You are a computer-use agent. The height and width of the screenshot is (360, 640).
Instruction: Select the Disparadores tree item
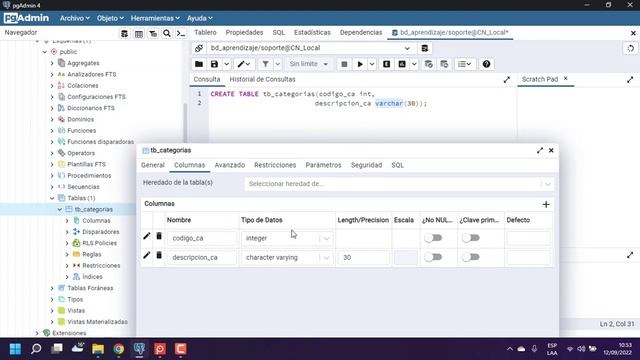100,232
